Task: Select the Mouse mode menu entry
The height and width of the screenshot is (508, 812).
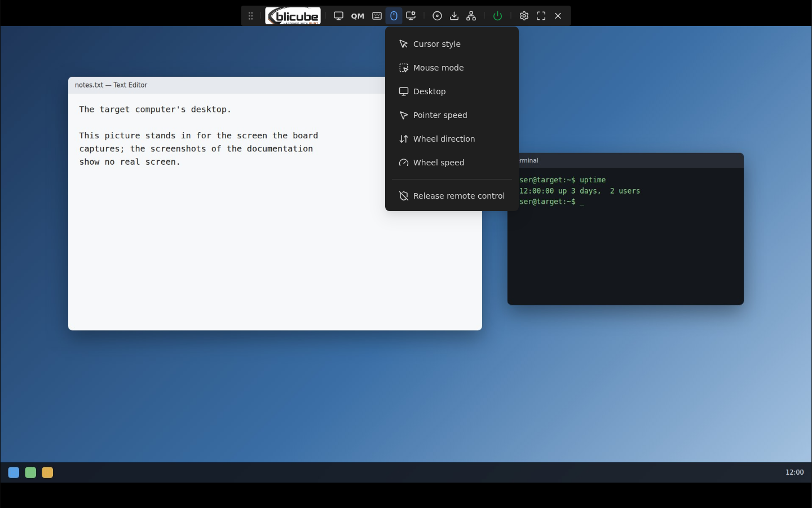Action: pos(452,68)
